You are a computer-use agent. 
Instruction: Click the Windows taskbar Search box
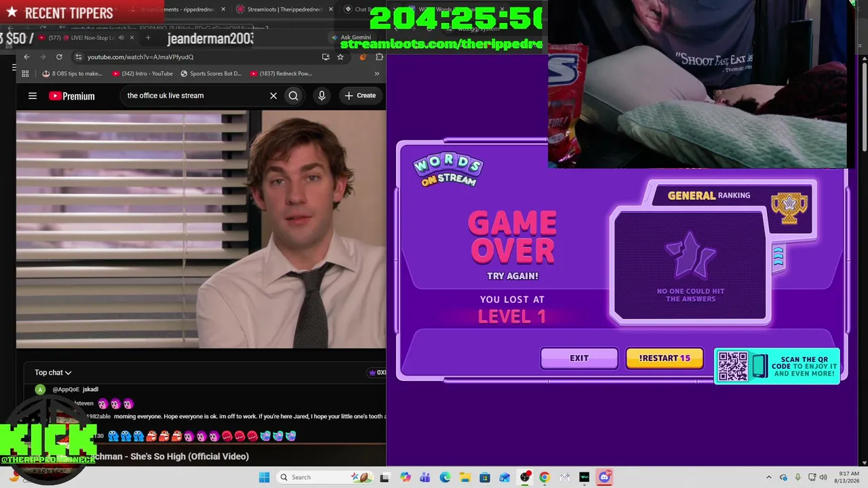[x=324, y=477]
